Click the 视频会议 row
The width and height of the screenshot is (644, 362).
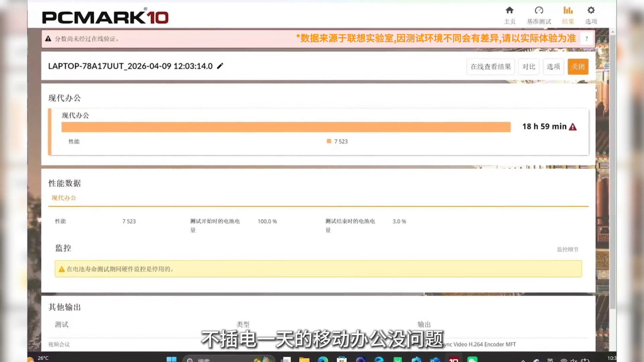[x=318, y=344]
